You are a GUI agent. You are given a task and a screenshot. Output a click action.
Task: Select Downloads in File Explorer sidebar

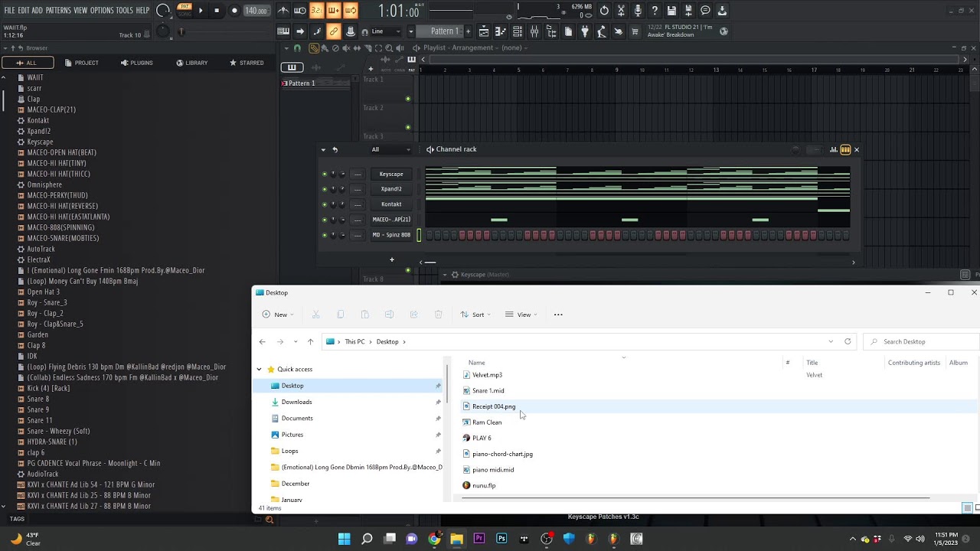pyautogui.click(x=296, y=402)
